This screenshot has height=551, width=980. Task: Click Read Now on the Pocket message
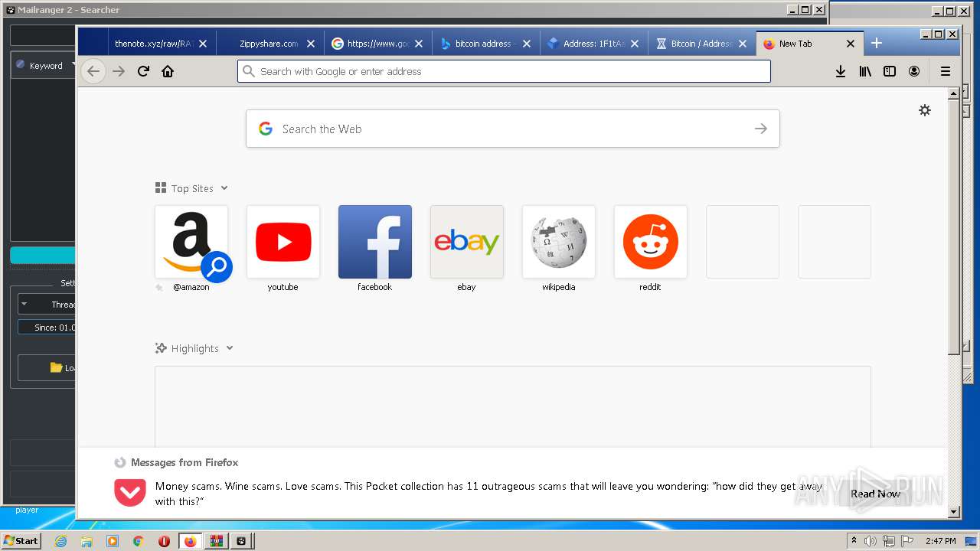tap(875, 494)
